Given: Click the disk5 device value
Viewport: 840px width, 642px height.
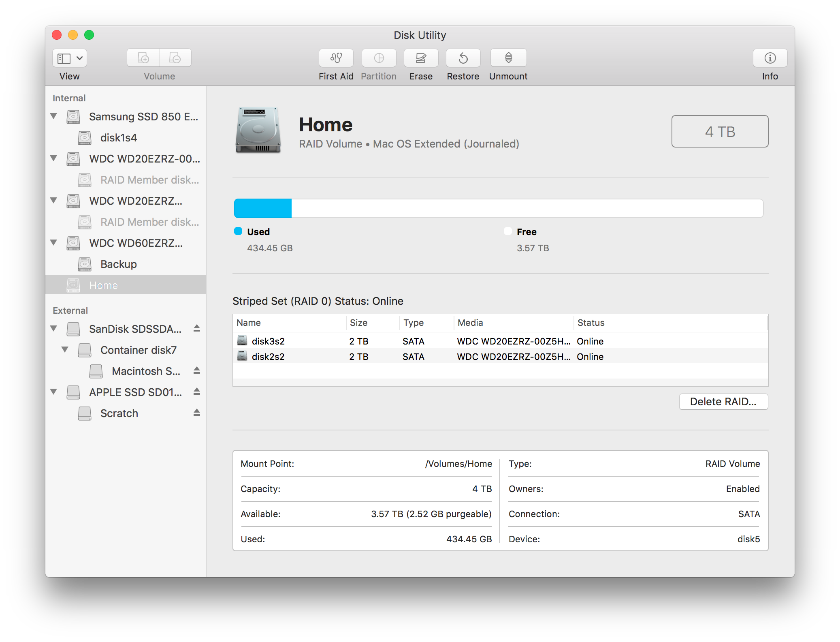Looking at the screenshot, I should (748, 539).
